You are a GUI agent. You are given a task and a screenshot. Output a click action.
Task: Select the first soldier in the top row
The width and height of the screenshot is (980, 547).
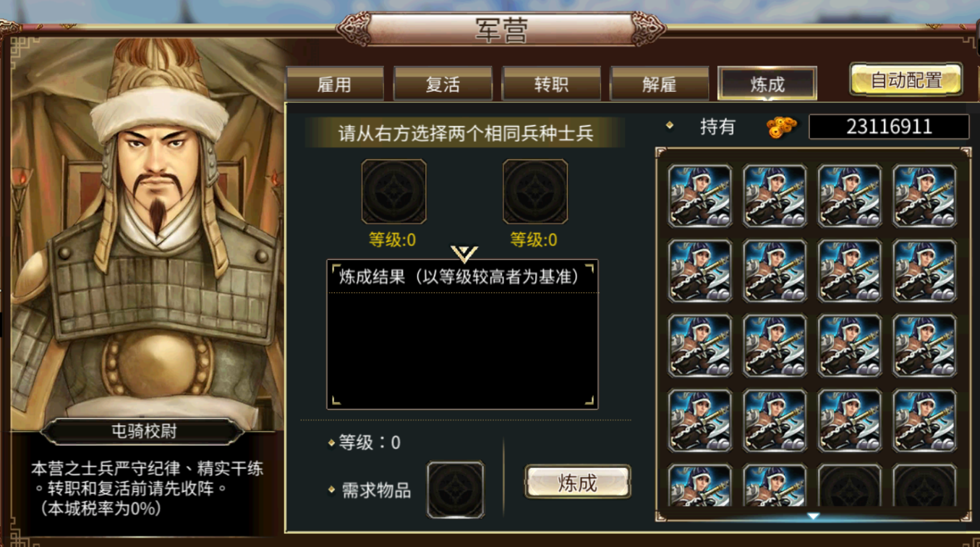[700, 196]
